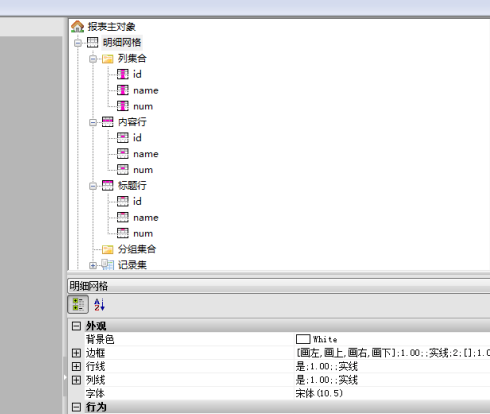Collapse the 明细网格 tree node

(78, 43)
